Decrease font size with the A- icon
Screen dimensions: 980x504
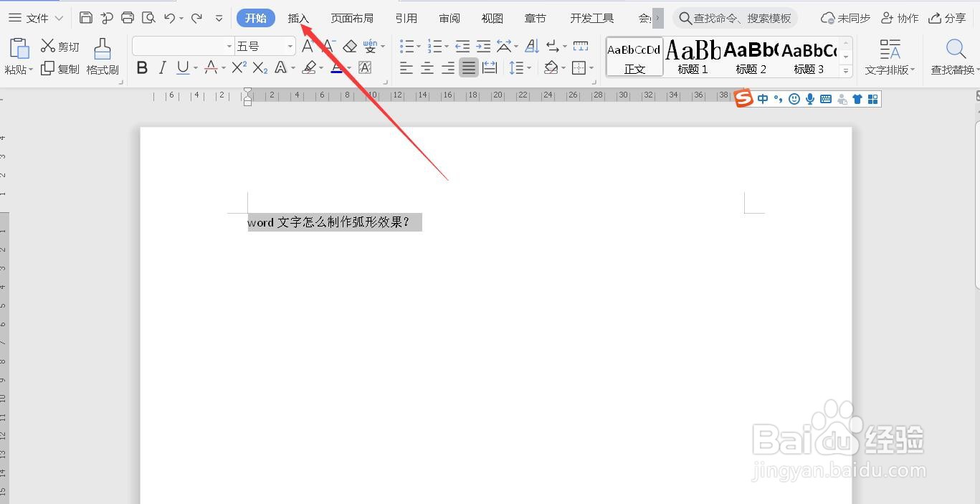tap(328, 47)
